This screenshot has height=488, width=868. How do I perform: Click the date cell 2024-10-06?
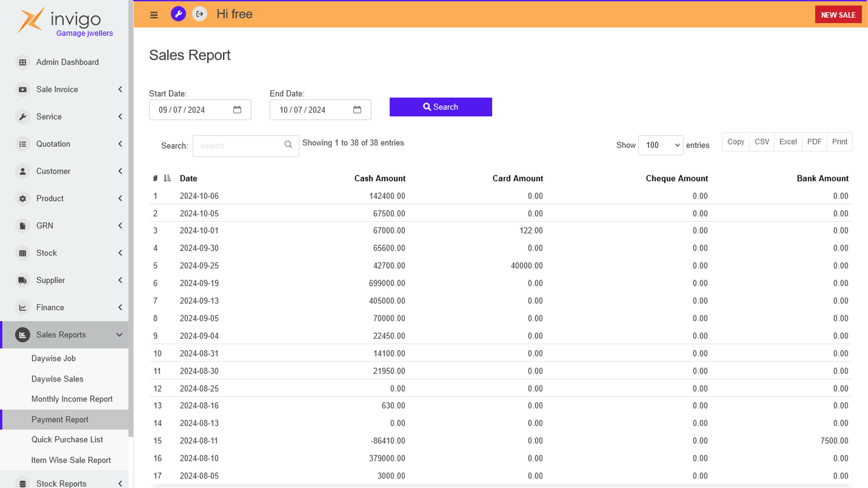pyautogui.click(x=199, y=196)
